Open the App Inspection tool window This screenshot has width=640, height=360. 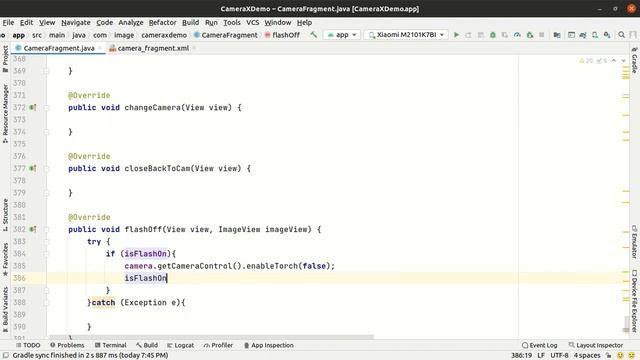click(x=269, y=345)
